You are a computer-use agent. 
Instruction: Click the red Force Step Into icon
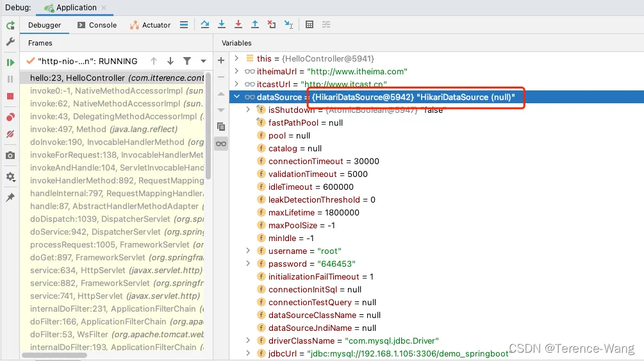238,25
